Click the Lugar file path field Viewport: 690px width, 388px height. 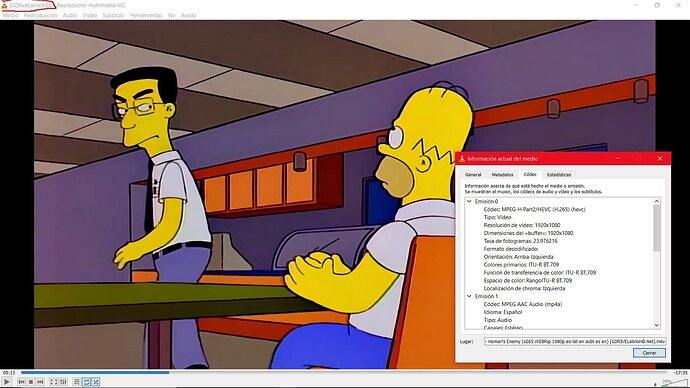575,341
